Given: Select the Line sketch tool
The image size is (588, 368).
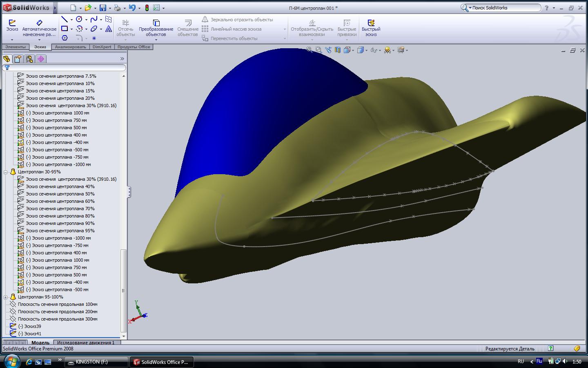Looking at the screenshot, I should pyautogui.click(x=64, y=19).
